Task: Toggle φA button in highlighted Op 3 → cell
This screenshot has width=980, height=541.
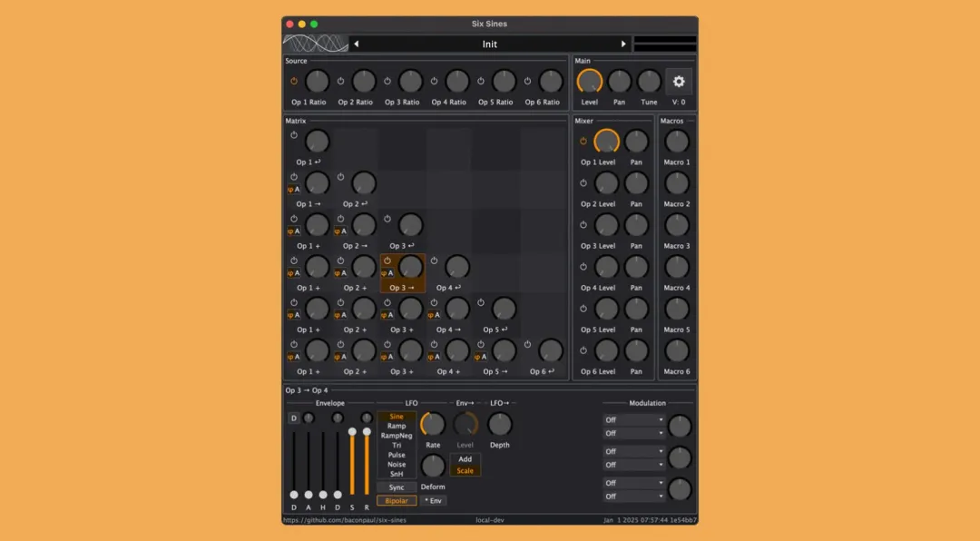Action: coord(387,272)
